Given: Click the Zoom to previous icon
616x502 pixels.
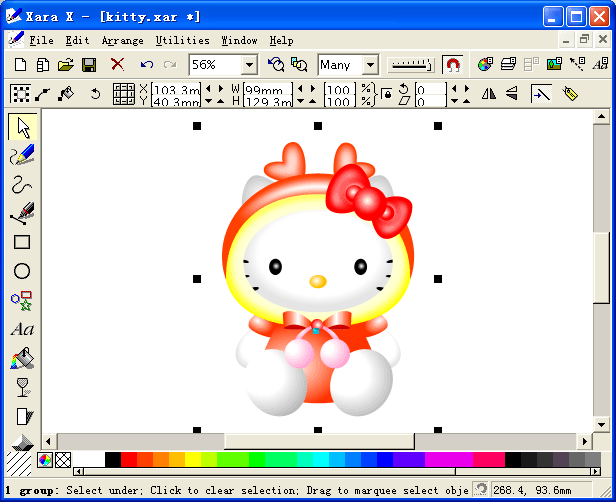Looking at the screenshot, I should (x=276, y=64).
